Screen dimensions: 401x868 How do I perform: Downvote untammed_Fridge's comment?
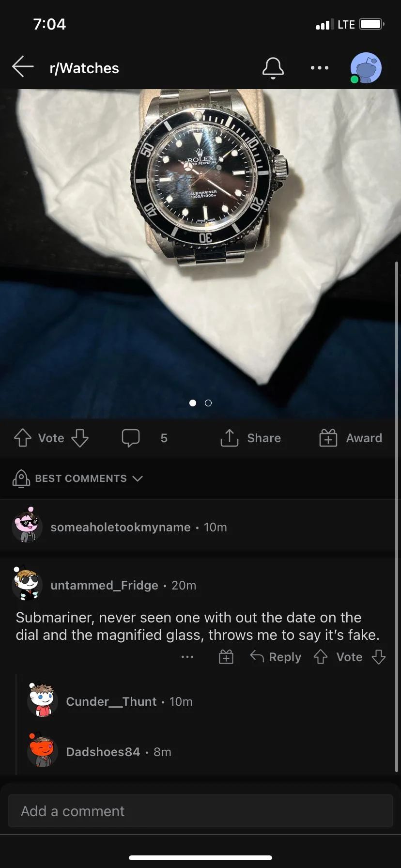click(x=379, y=657)
